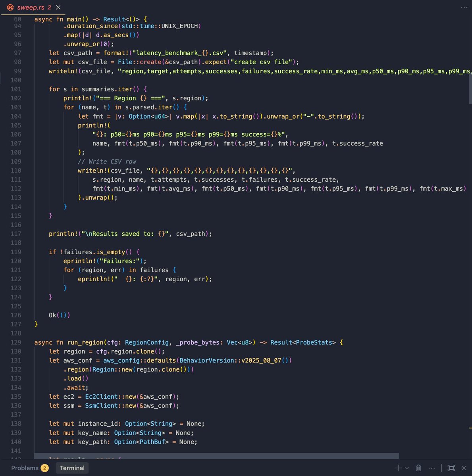Click '.await;' on line 134
The height and width of the screenshot is (476, 472).
(76, 388)
